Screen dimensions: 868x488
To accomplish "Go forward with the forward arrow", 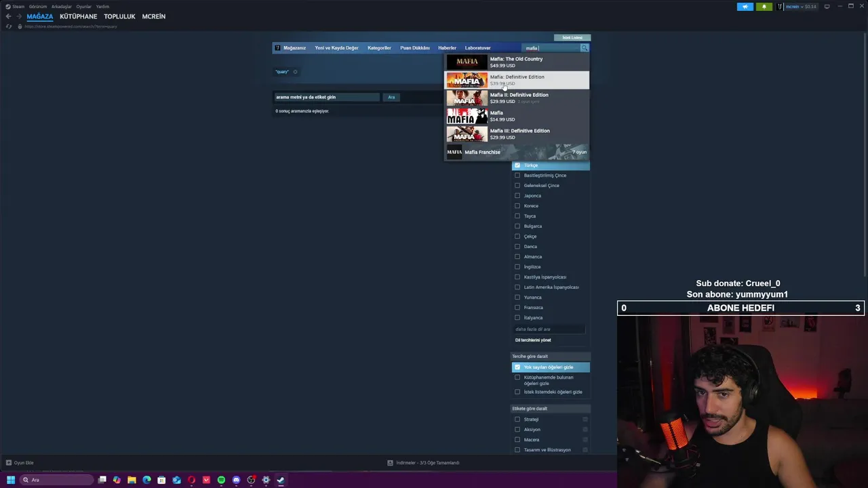I will tap(19, 16).
